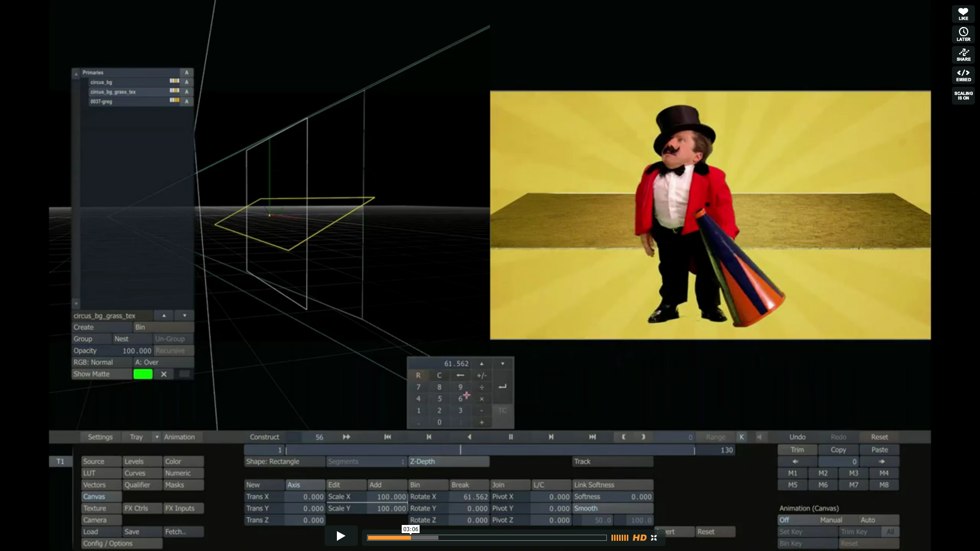Click the calculator enter key
Image resolution: width=980 pixels, height=551 pixels.
pyautogui.click(x=502, y=387)
